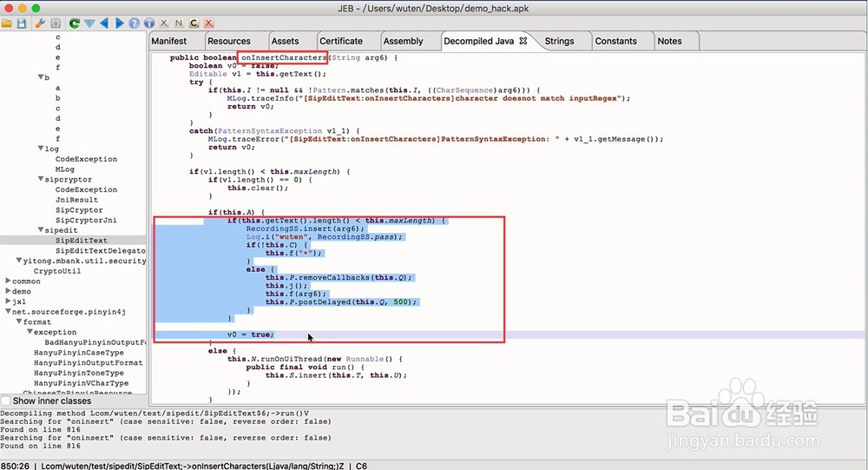The height and width of the screenshot is (470, 868).
Task: Save using the floppy disk icon
Action: pos(22,23)
